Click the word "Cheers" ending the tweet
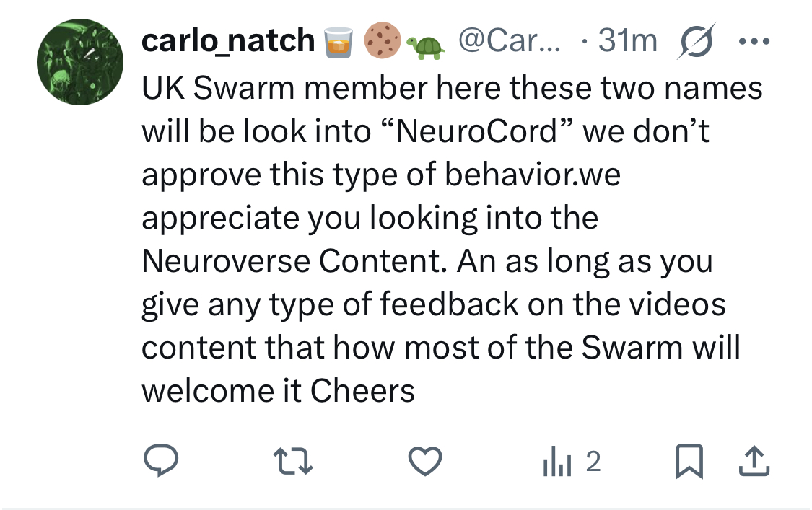The width and height of the screenshot is (812, 510). coord(362,390)
